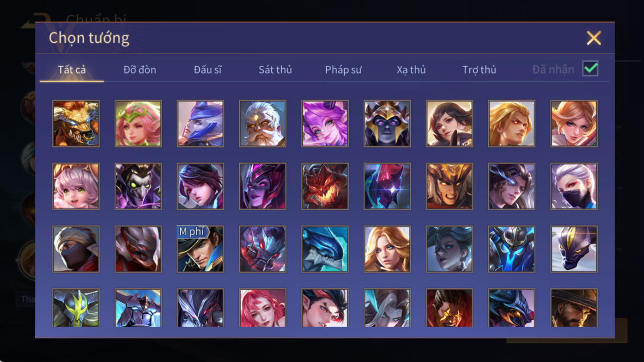Select the red demon-faced hero portrait

(325, 186)
